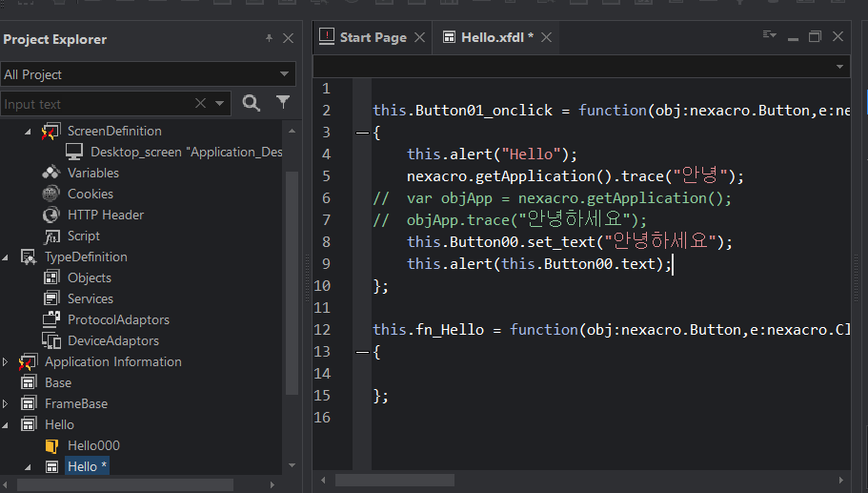Screen dimensions: 868x493
Task: Open Variables tree item
Action: pyautogui.click(x=93, y=173)
